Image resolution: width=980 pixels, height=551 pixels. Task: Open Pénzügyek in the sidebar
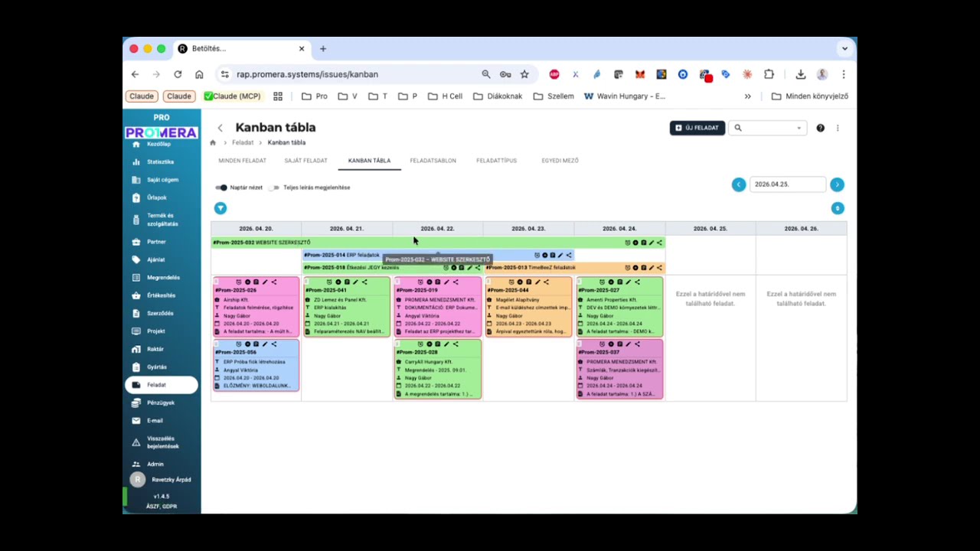(161, 403)
